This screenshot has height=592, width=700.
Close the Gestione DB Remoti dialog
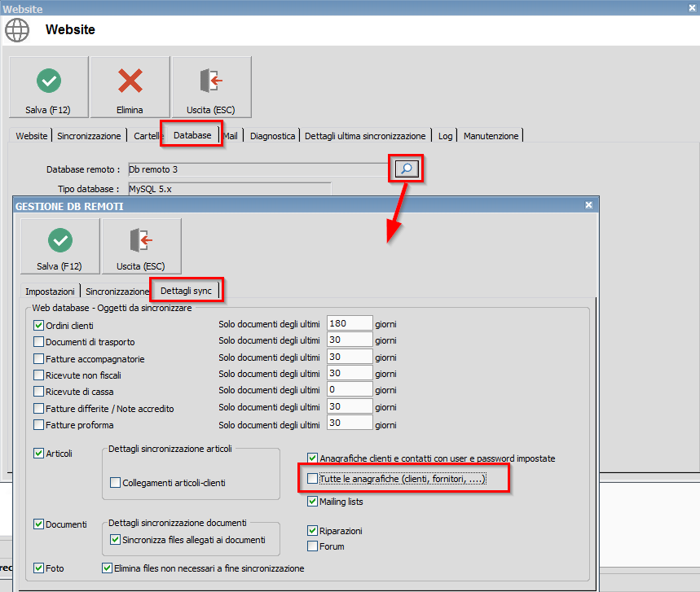click(589, 204)
